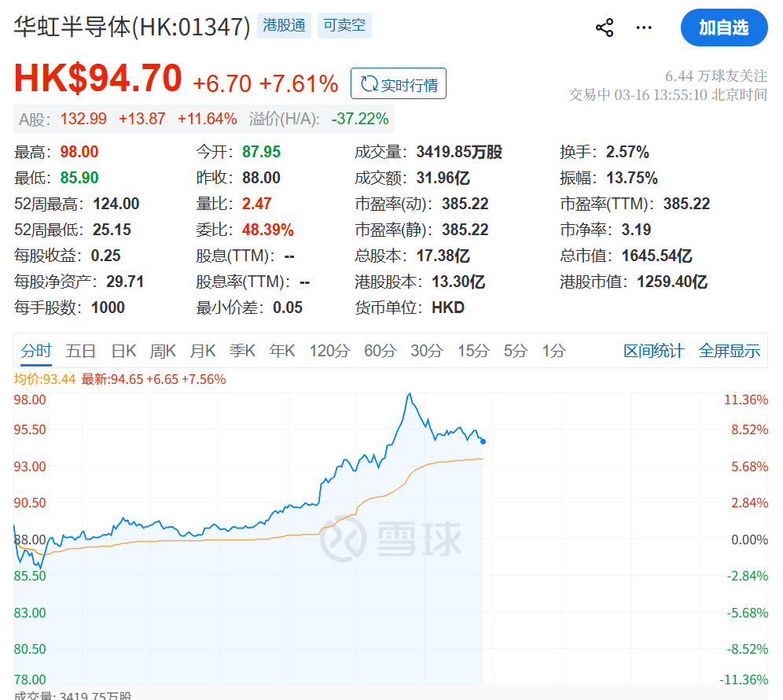This screenshot has width=783, height=700.
Task: Click the 加自选 button
Action: click(724, 28)
